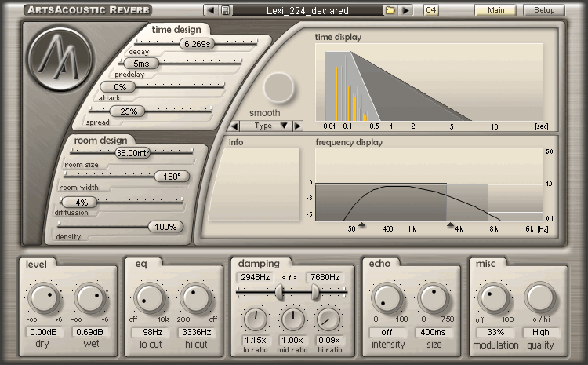The image size is (588, 365).
Task: Open the Lexi_224_declared preset name list
Action: (x=307, y=11)
